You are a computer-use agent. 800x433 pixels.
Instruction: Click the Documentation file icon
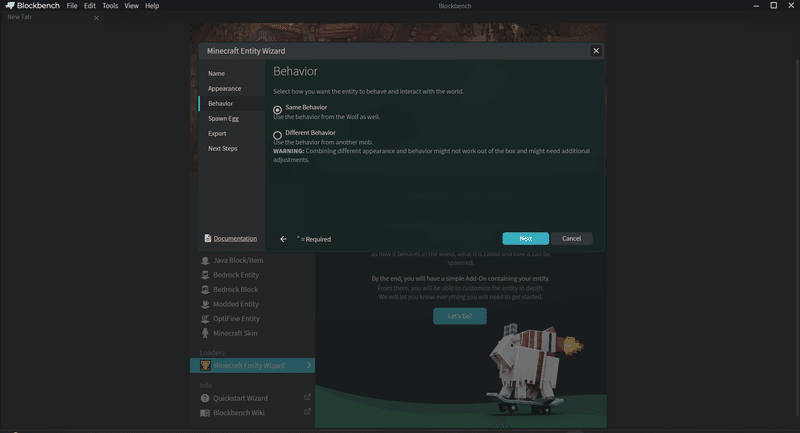[x=208, y=238]
